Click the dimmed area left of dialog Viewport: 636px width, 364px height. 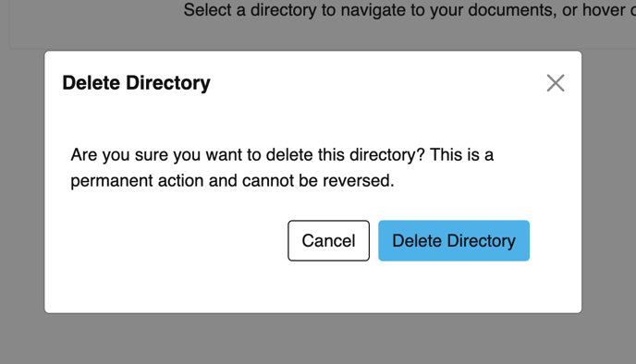[x=22, y=182]
